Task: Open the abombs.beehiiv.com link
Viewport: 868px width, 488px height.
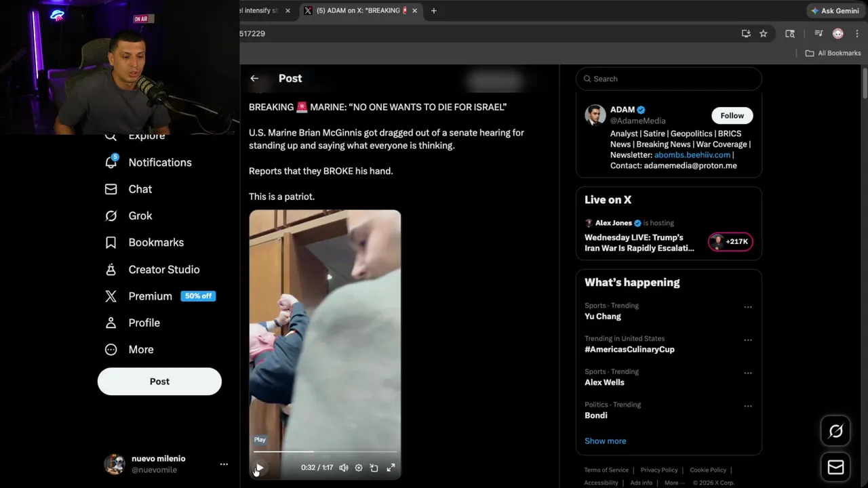Action: (x=692, y=155)
